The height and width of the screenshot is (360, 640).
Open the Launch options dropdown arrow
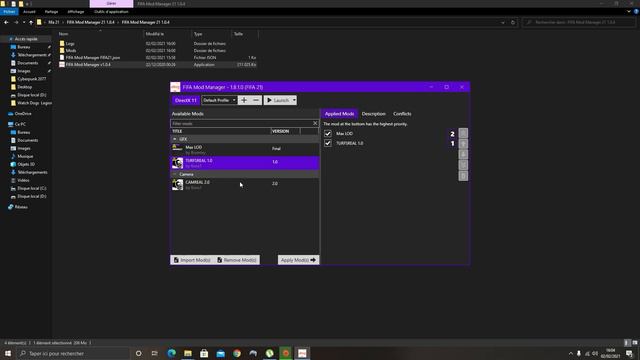[x=294, y=100]
